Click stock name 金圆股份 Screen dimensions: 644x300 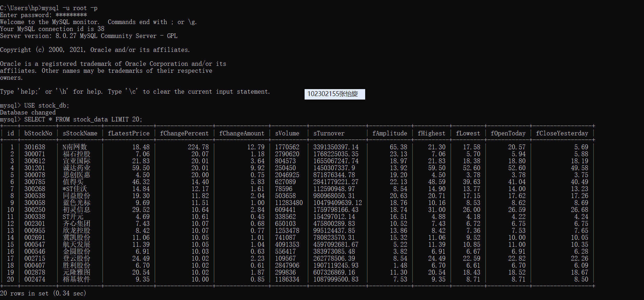click(77, 252)
